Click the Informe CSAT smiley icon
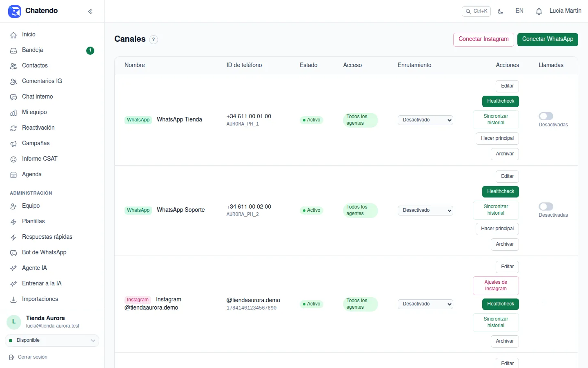 (x=13, y=159)
